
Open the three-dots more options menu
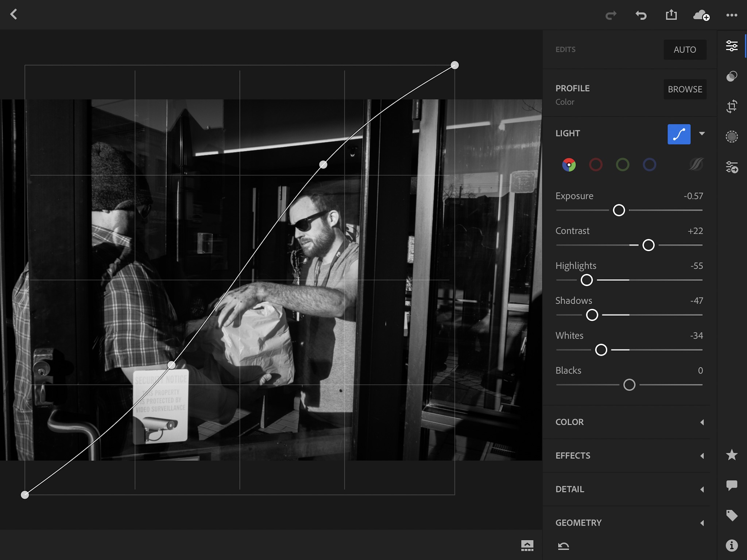[732, 15]
